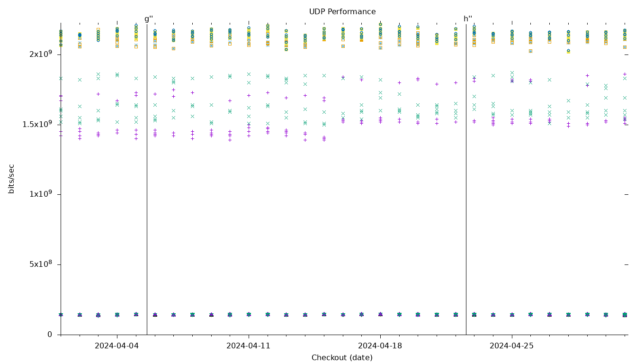This screenshot has width=644, height=364.
Task: Click the 2024-04-18 date label
Action: pos(380,346)
